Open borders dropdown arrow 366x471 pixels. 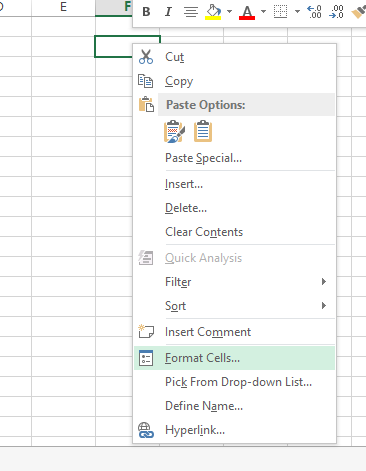[297, 12]
